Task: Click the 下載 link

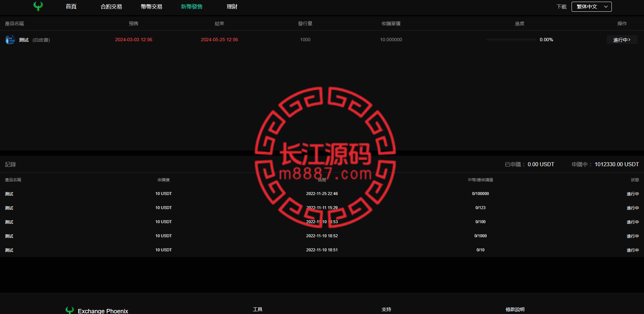Action: click(x=561, y=7)
